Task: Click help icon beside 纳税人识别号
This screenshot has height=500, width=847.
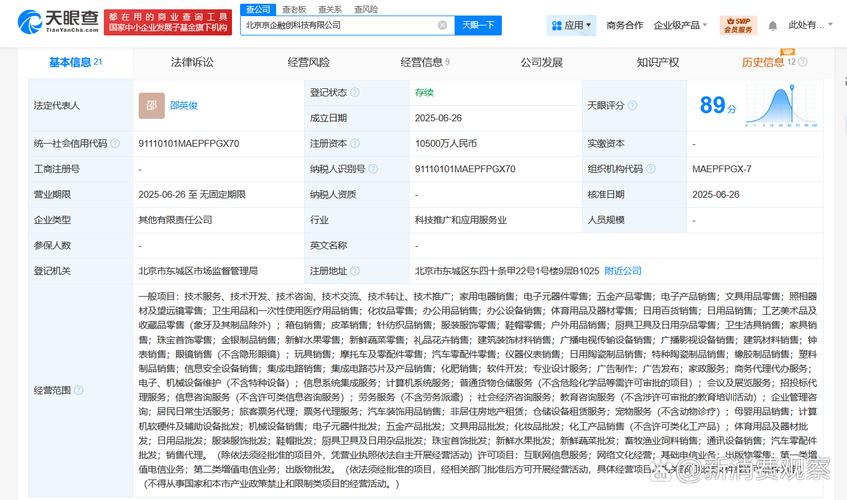Action: tap(373, 169)
